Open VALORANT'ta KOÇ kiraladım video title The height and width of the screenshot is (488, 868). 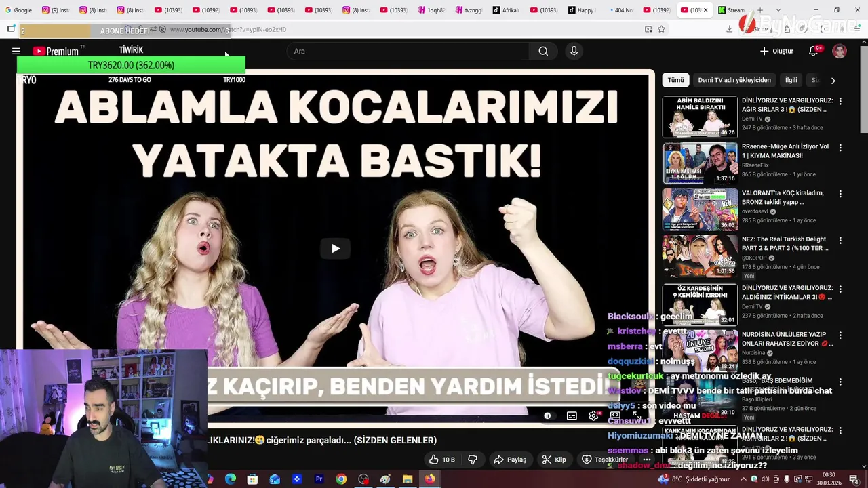[783, 197]
